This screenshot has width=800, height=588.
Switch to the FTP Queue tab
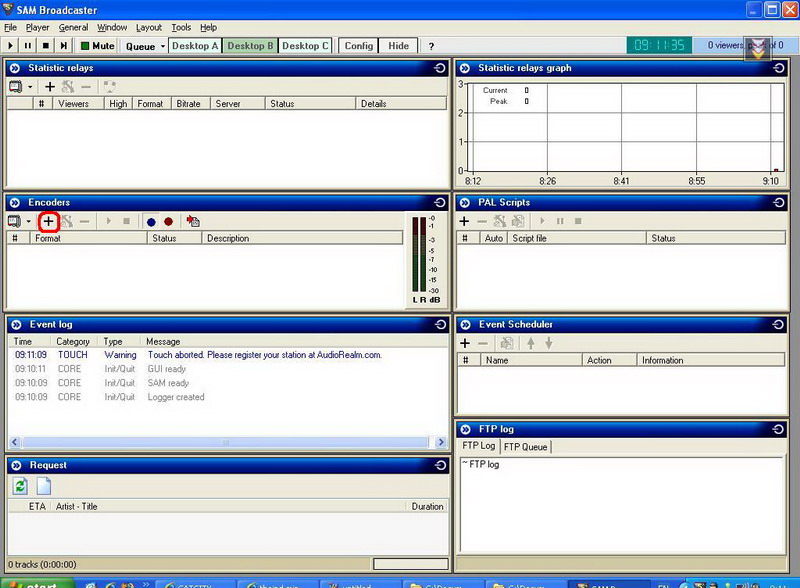(525, 447)
